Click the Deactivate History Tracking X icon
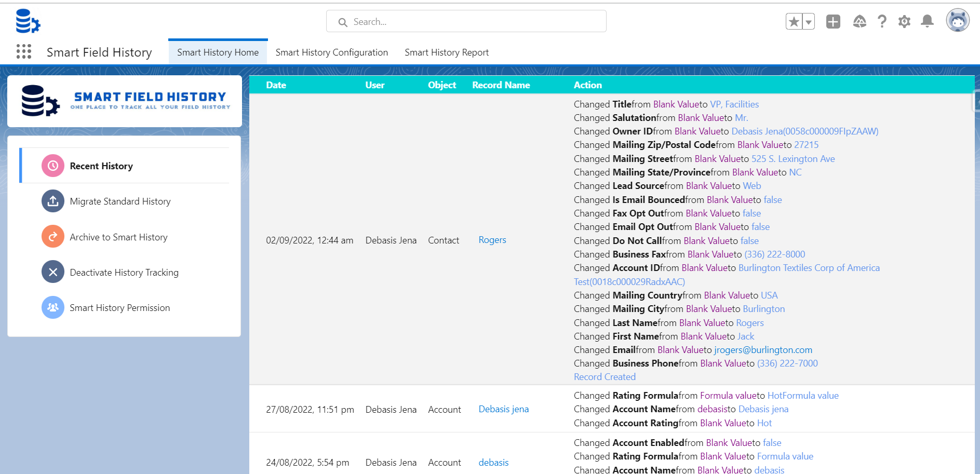Image resolution: width=980 pixels, height=474 pixels. click(53, 272)
